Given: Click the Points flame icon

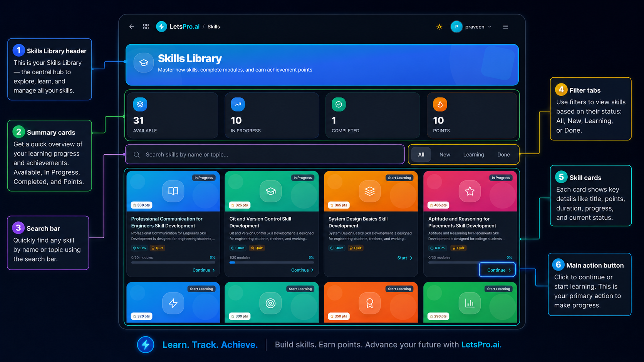Looking at the screenshot, I should (440, 104).
